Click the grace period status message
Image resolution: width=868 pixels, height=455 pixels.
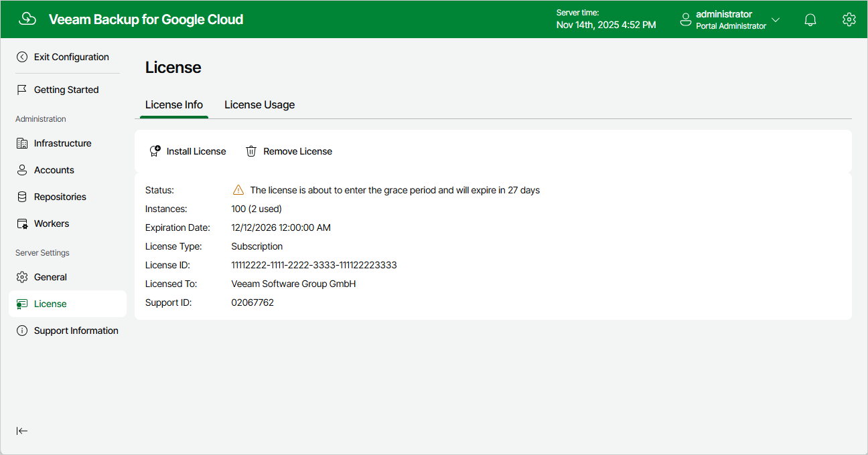[x=395, y=190]
